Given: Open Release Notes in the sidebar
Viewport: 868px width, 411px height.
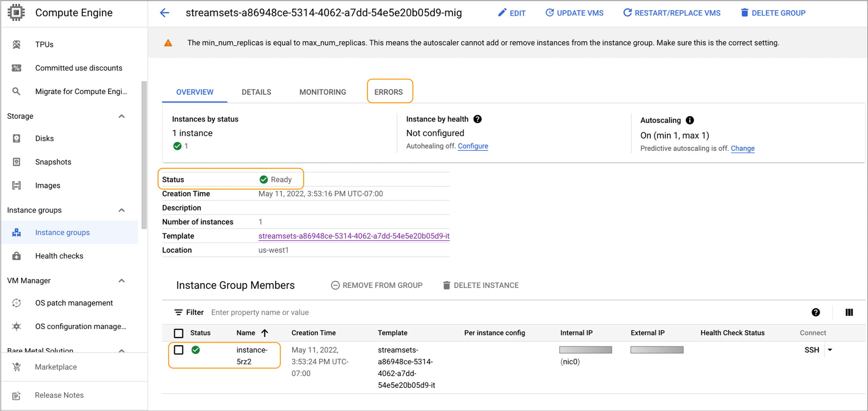Looking at the screenshot, I should pyautogui.click(x=59, y=395).
